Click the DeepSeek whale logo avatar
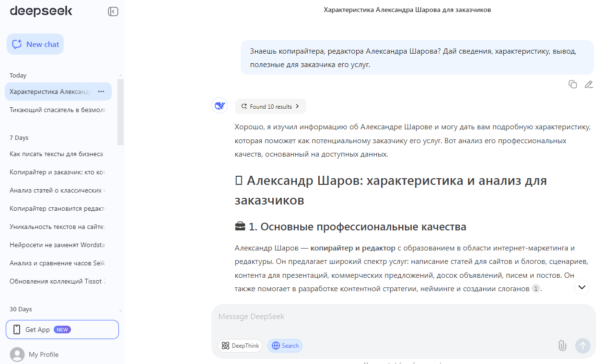Viewport: 604px width, 364px height. 220,105
